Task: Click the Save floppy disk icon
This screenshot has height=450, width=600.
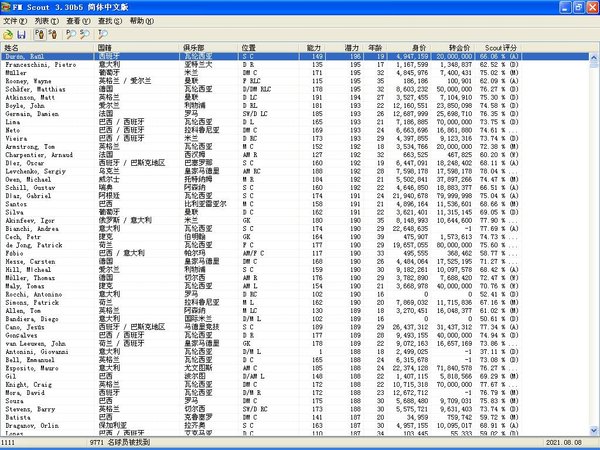Action: [21, 34]
